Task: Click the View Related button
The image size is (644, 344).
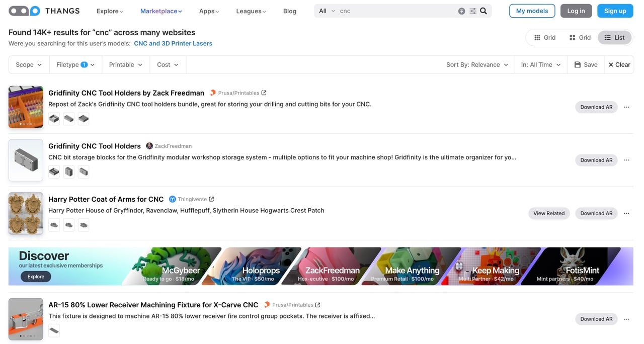Action: [549, 213]
